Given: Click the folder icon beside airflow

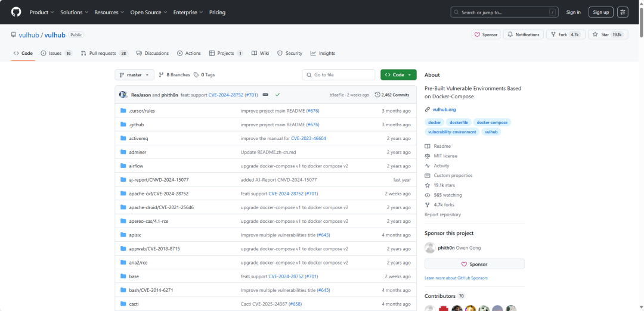Looking at the screenshot, I should tap(123, 166).
